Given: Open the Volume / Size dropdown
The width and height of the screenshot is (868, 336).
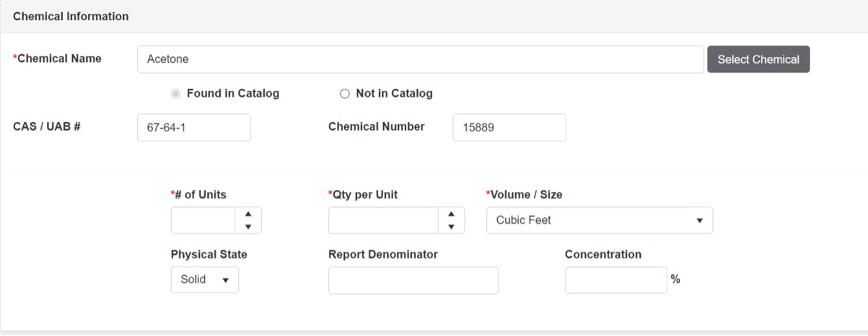Looking at the screenshot, I should pyautogui.click(x=599, y=221).
